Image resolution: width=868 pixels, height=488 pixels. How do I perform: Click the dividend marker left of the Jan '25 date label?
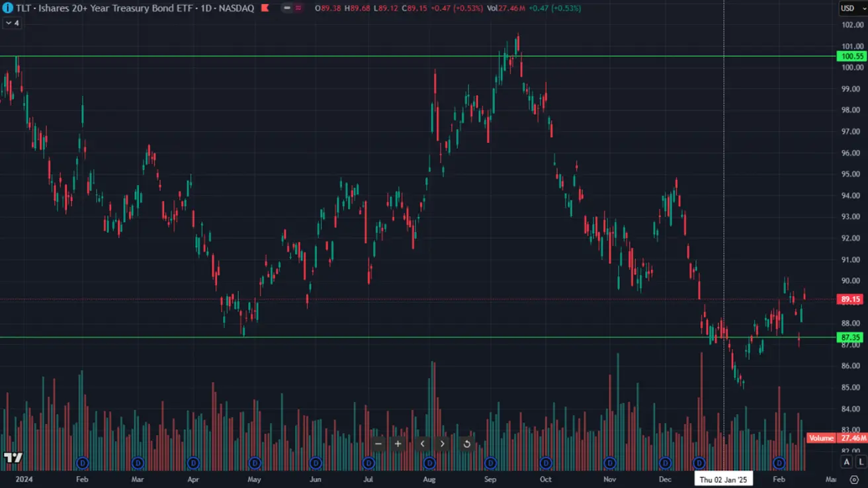tap(699, 462)
